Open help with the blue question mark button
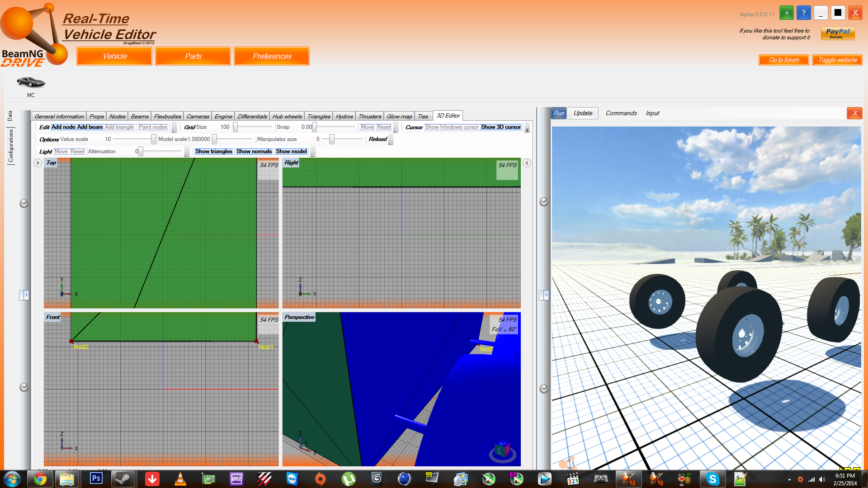The image size is (868, 488). pos(803,13)
